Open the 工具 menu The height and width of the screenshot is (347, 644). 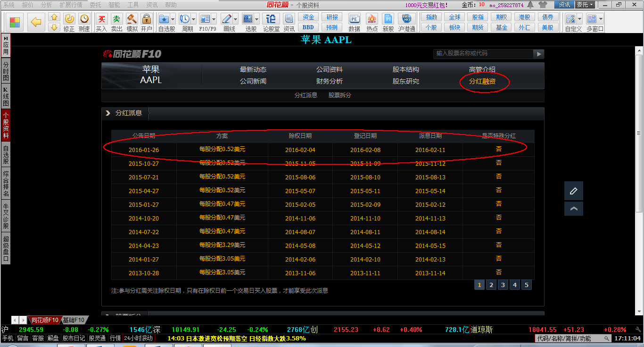(133, 5)
